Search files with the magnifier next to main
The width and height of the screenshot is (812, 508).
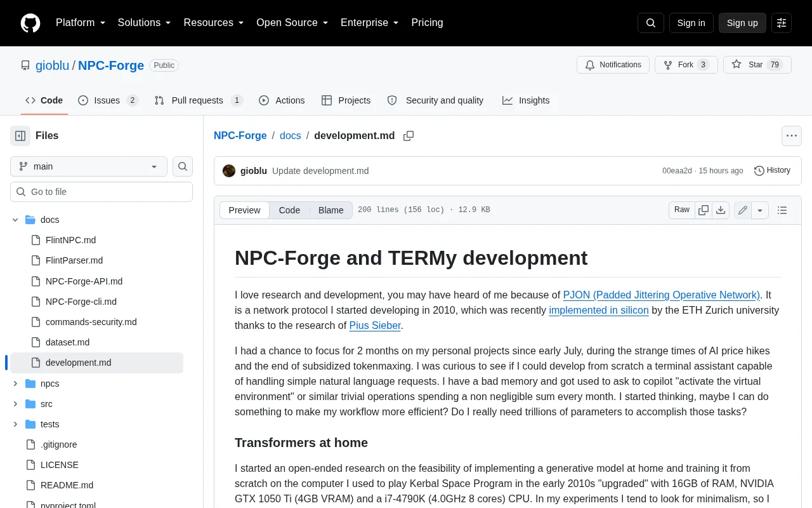(x=183, y=166)
